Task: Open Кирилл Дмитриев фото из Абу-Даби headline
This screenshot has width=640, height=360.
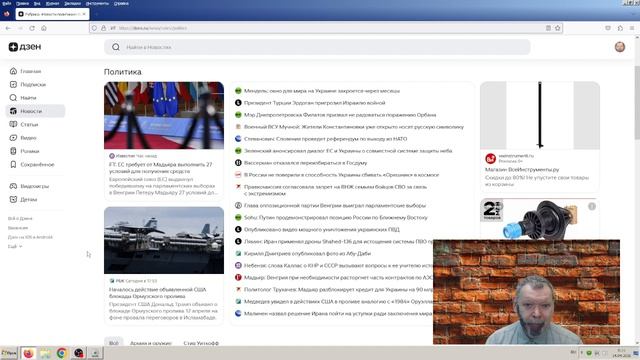Action: (307, 253)
